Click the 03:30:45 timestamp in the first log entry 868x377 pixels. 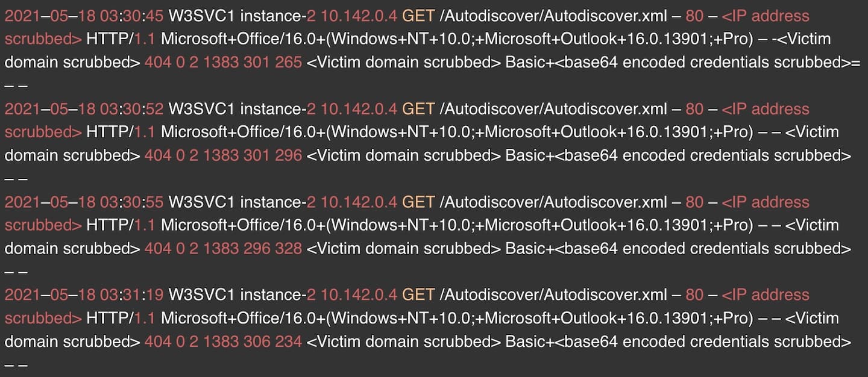click(132, 16)
